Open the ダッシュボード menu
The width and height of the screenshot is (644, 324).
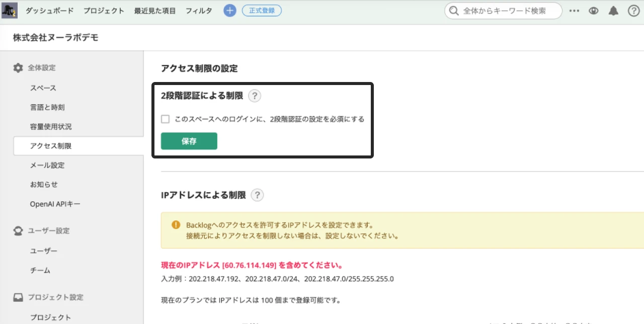[x=49, y=10]
